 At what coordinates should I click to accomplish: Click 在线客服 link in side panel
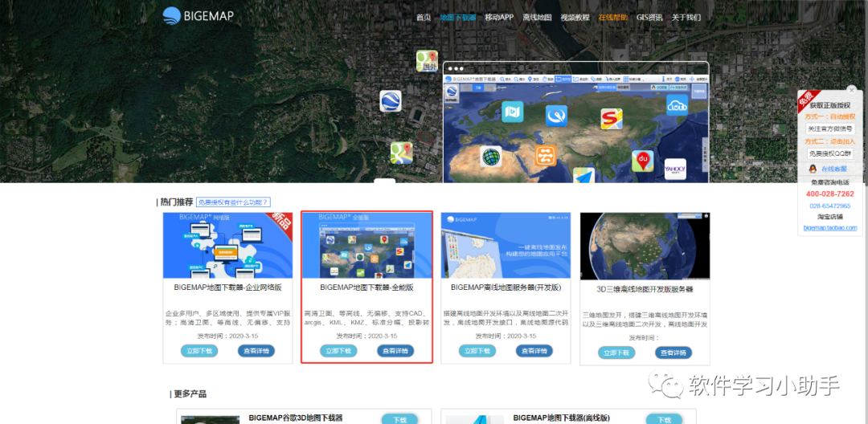click(x=833, y=169)
